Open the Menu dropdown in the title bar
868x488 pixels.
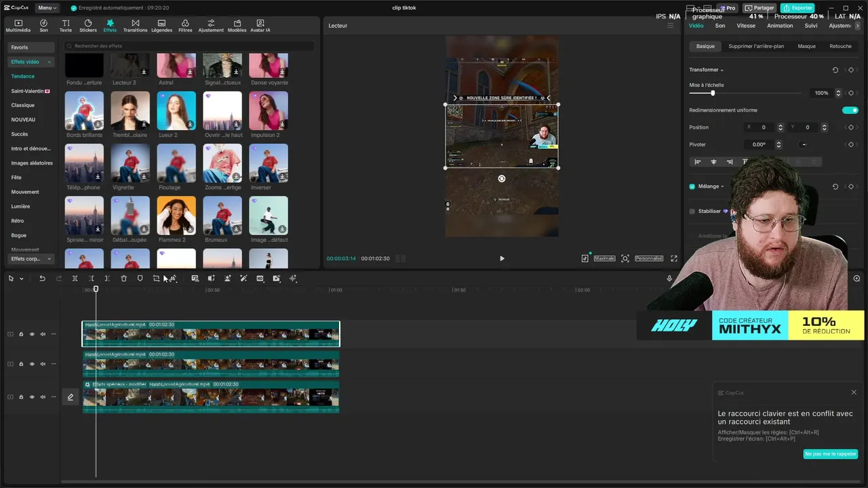pos(47,8)
